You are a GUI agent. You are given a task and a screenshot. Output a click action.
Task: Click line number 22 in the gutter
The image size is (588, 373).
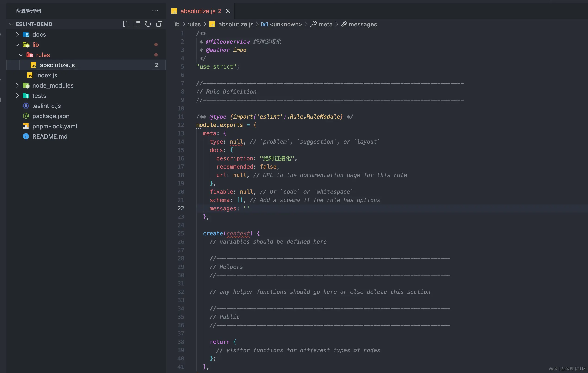point(181,209)
